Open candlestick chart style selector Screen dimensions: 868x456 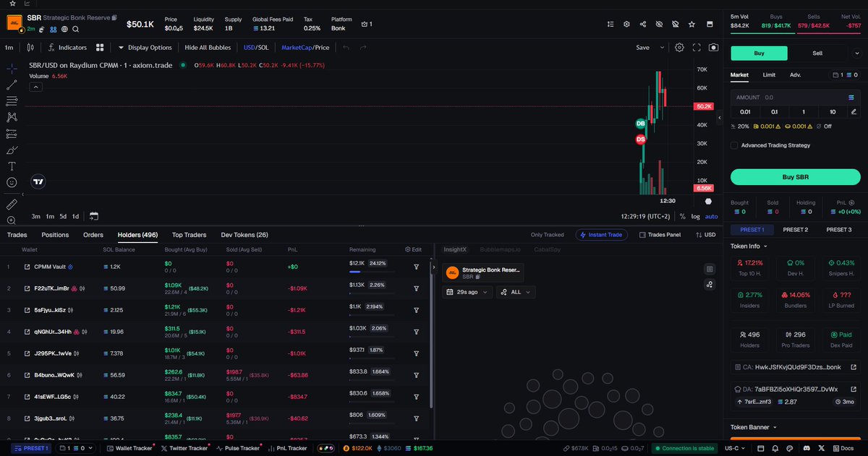(30, 48)
